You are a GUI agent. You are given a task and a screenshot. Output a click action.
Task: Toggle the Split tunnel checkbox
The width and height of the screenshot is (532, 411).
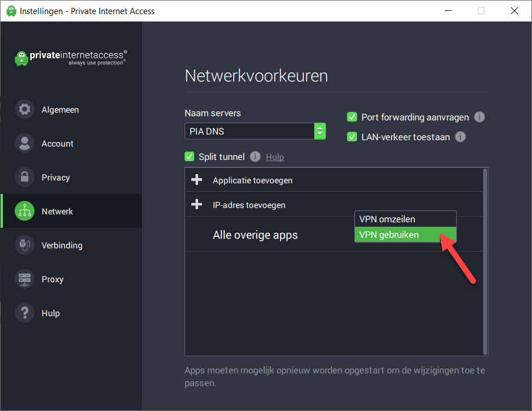[190, 157]
